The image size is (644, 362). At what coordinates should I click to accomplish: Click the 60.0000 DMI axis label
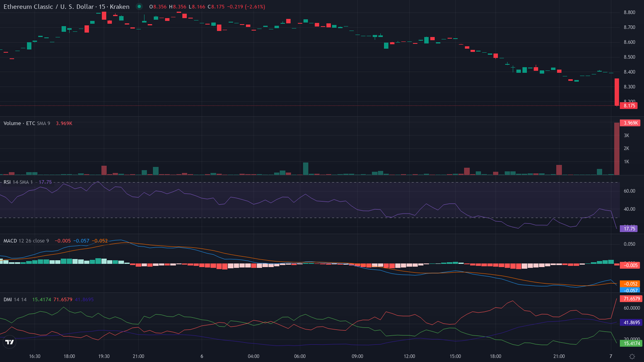631,308
